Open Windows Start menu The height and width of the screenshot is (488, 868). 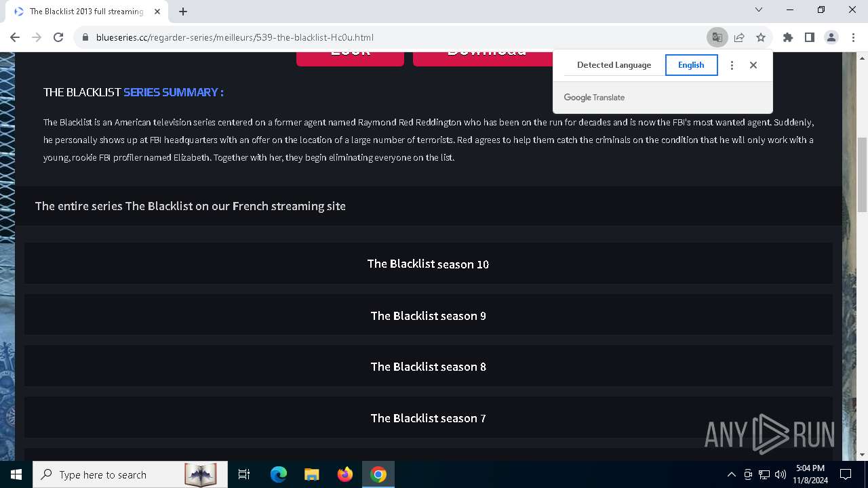(x=16, y=474)
